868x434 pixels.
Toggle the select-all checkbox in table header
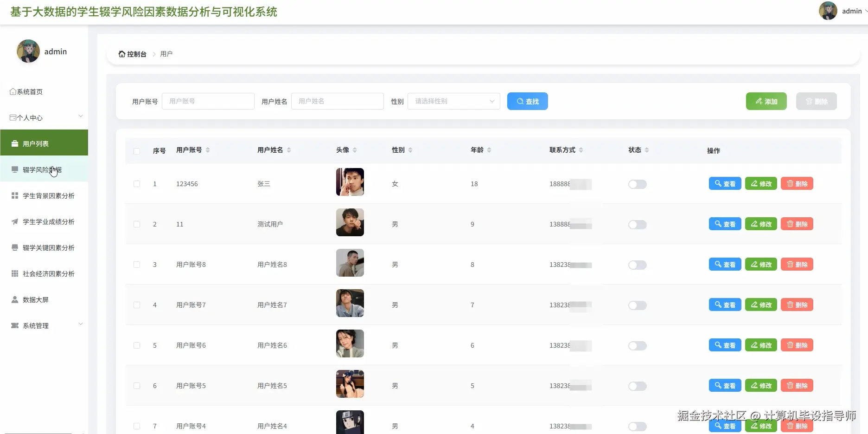click(137, 151)
